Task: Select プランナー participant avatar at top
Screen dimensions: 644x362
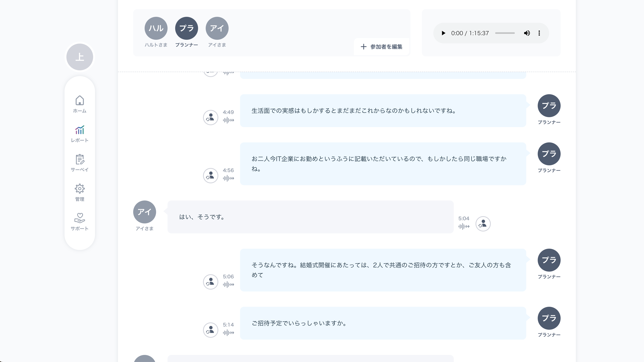Action: pos(186,28)
